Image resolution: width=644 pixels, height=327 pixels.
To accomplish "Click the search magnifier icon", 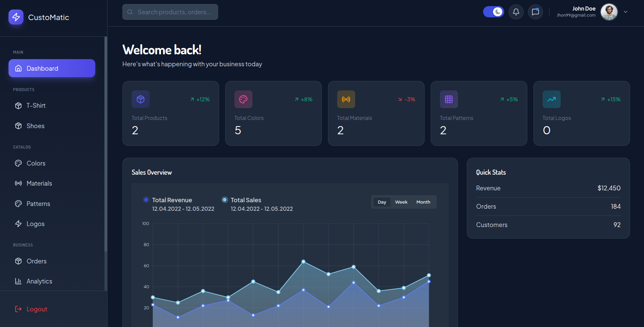I will (x=130, y=12).
